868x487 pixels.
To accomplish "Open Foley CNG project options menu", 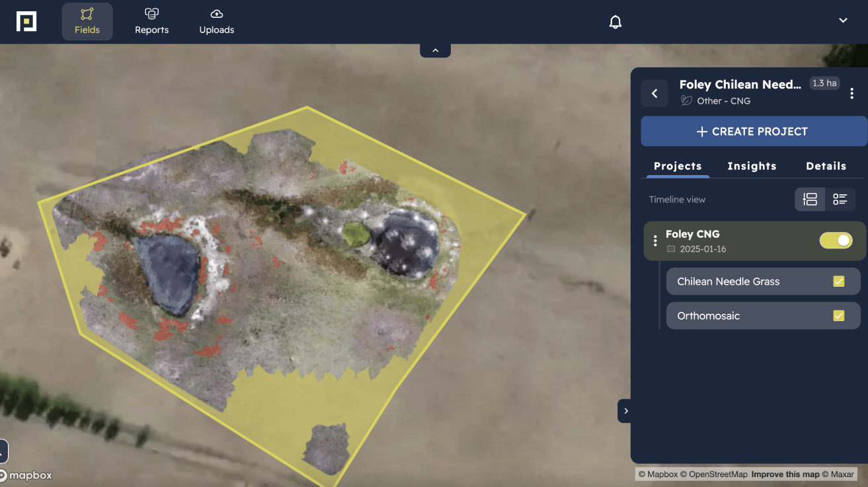I will (655, 241).
